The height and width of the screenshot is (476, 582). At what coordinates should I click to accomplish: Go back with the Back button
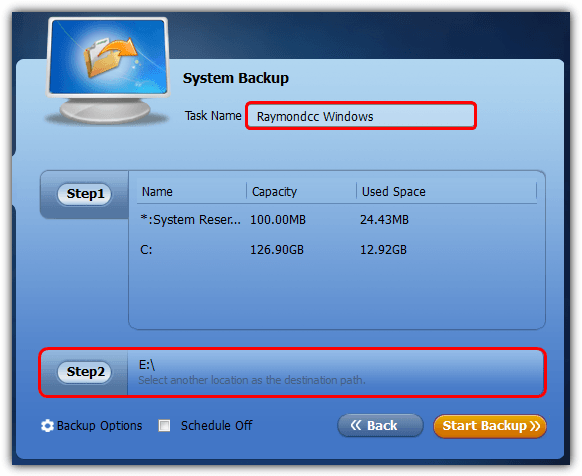tap(380, 426)
